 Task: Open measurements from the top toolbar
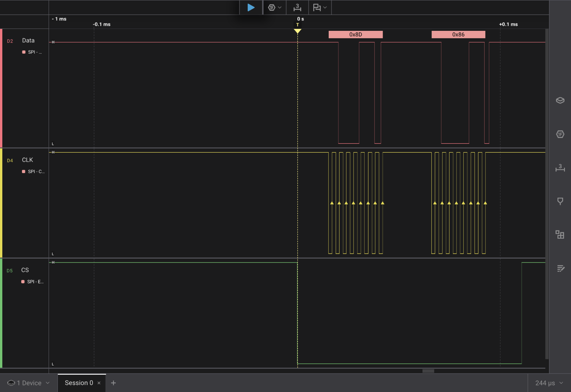click(x=297, y=7)
